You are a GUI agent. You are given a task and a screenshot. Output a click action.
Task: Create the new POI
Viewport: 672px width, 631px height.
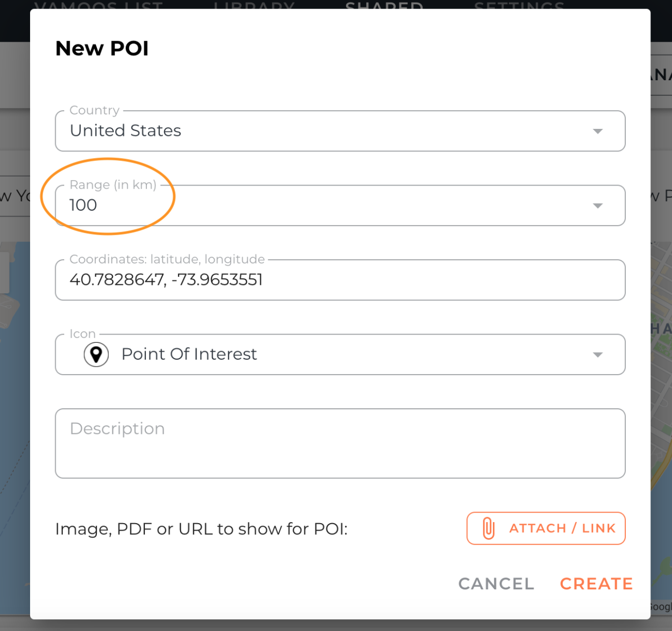tap(596, 584)
